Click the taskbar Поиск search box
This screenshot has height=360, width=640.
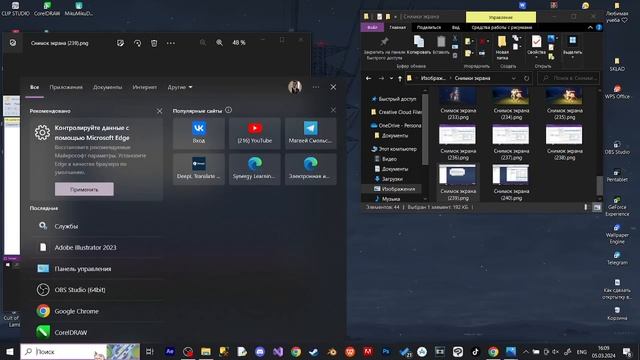point(80,351)
